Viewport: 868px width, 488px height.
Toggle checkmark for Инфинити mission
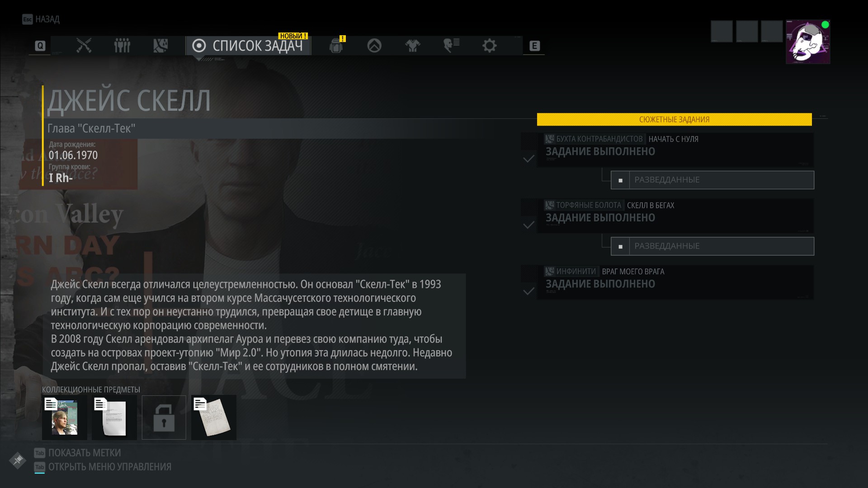(528, 291)
